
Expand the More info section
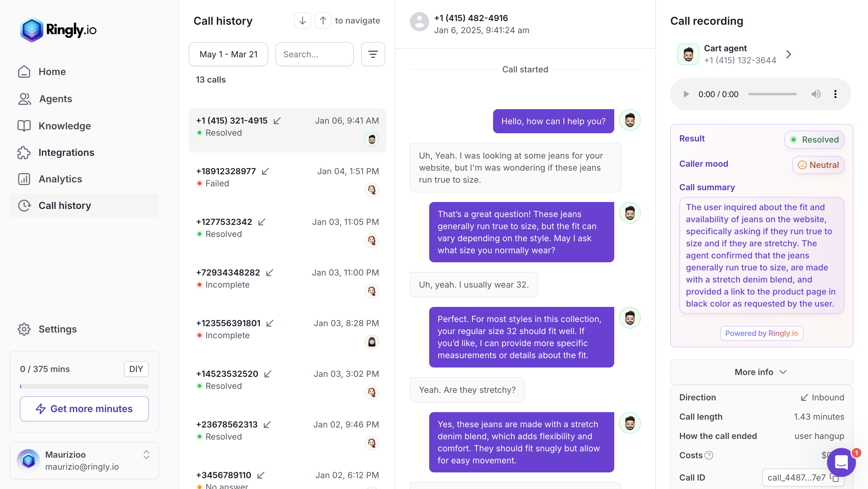click(x=761, y=372)
